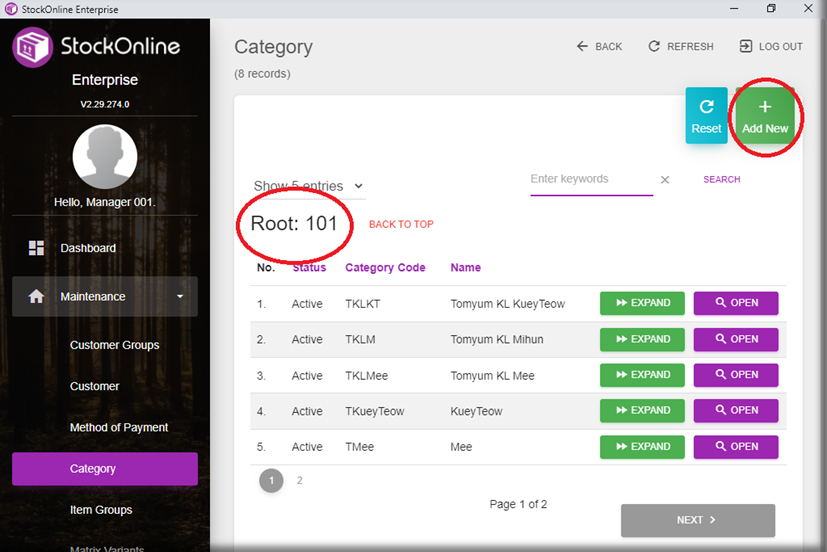Select Method of Payment menu item

119,427
